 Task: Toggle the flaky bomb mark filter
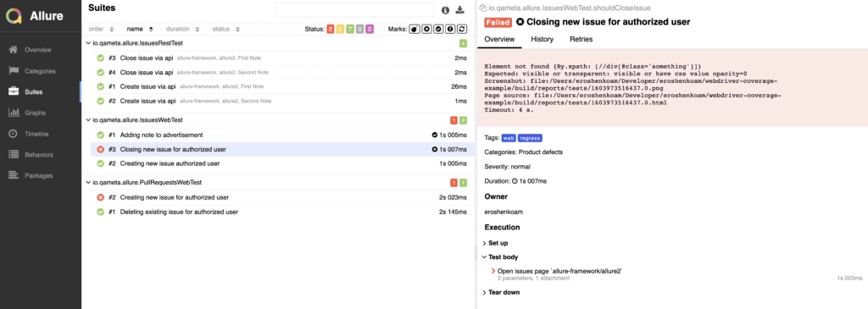click(x=414, y=29)
